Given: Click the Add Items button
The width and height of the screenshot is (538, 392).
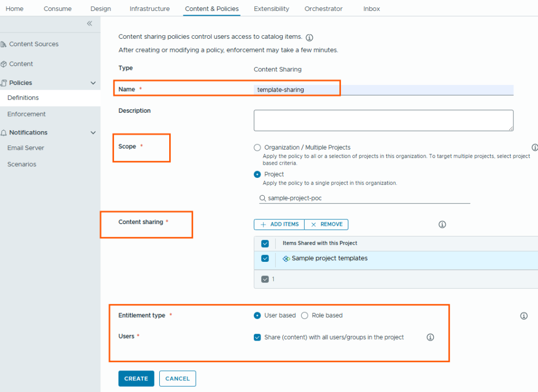Looking at the screenshot, I should point(280,225).
